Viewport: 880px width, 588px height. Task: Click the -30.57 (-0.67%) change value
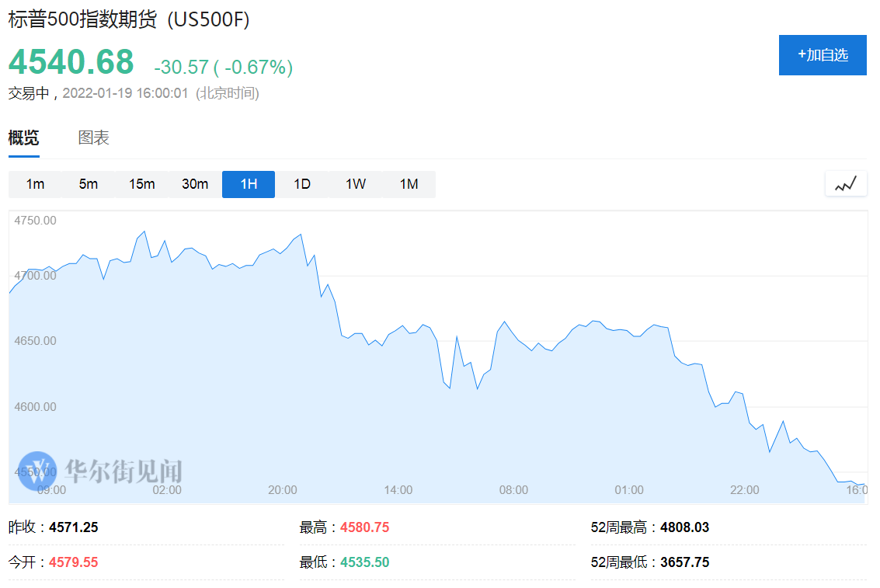(x=223, y=68)
